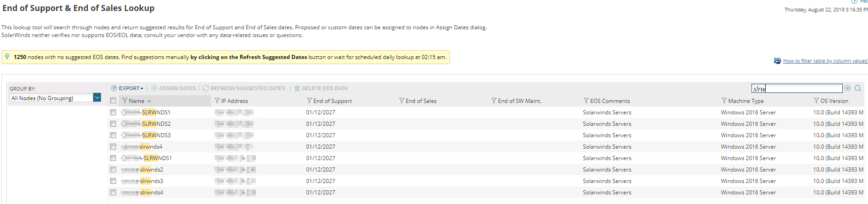Click the search magnifier icon

pos(858,88)
